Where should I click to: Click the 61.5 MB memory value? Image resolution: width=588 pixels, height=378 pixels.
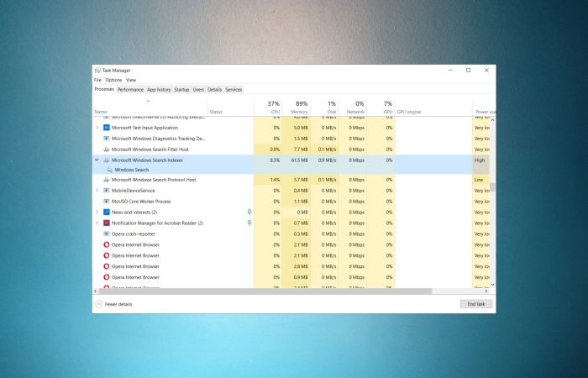click(300, 160)
